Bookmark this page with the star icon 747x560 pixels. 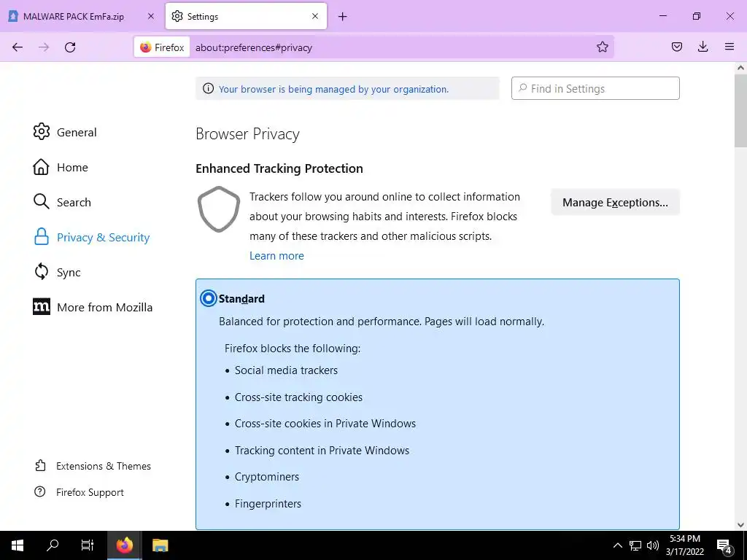coord(602,47)
